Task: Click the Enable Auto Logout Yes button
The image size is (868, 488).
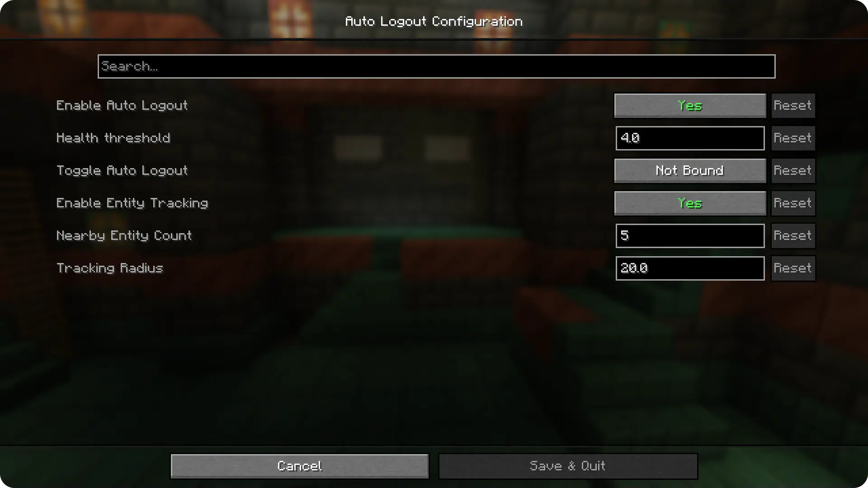Action: [690, 105]
